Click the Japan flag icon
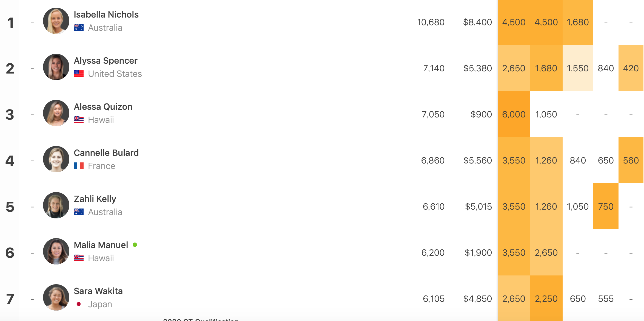 tap(79, 304)
